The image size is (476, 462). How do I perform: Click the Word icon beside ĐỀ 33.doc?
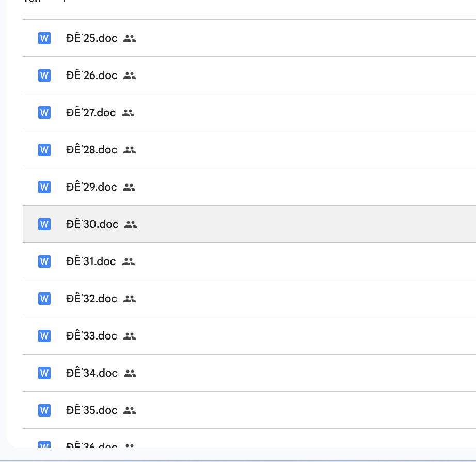point(44,336)
